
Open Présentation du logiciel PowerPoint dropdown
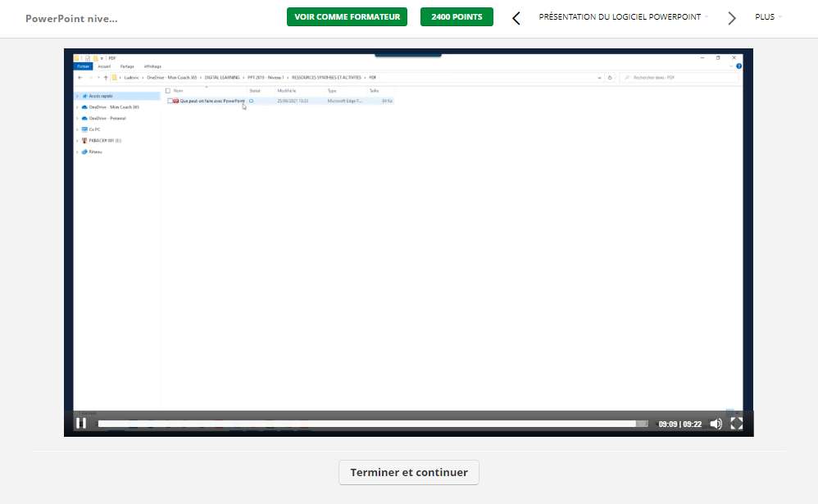click(x=624, y=16)
